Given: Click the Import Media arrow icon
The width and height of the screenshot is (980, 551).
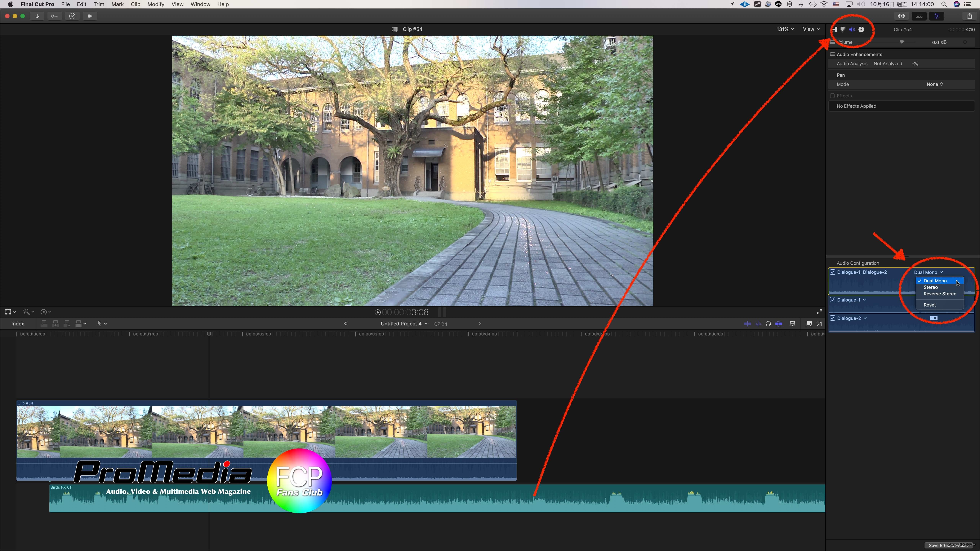Looking at the screenshot, I should tap(37, 16).
